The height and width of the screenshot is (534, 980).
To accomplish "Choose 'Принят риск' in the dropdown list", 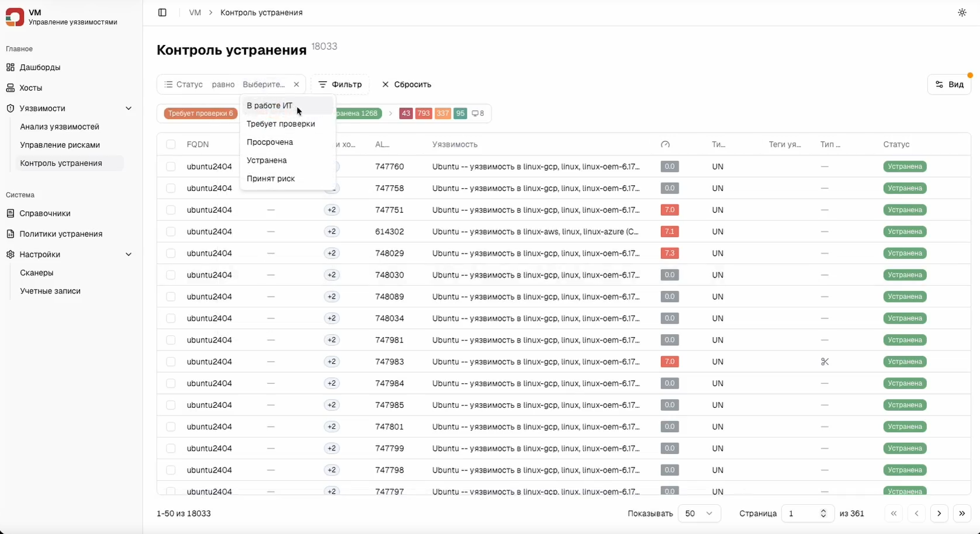I will tap(271, 178).
